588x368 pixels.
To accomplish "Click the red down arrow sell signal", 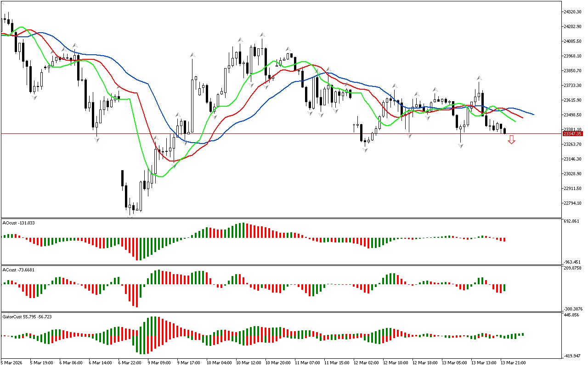I will (x=511, y=140).
